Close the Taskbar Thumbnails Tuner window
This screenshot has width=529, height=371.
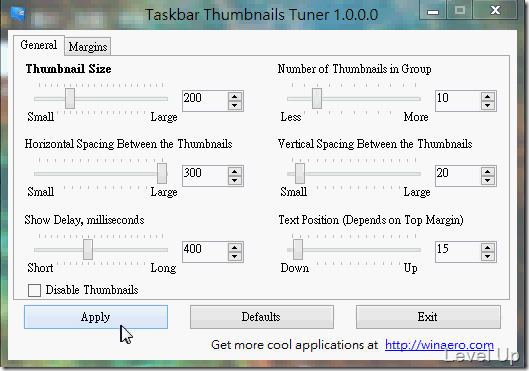click(x=495, y=10)
